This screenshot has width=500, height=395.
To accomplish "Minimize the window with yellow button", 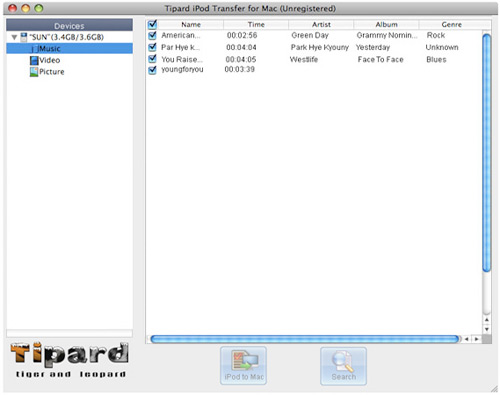I will point(26,8).
